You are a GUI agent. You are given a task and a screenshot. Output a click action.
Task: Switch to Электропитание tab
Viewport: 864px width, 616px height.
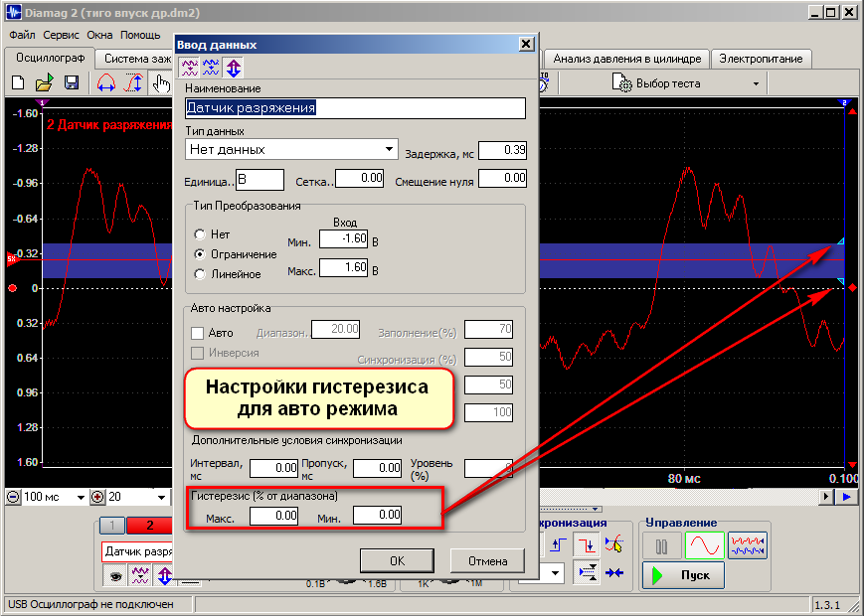761,59
